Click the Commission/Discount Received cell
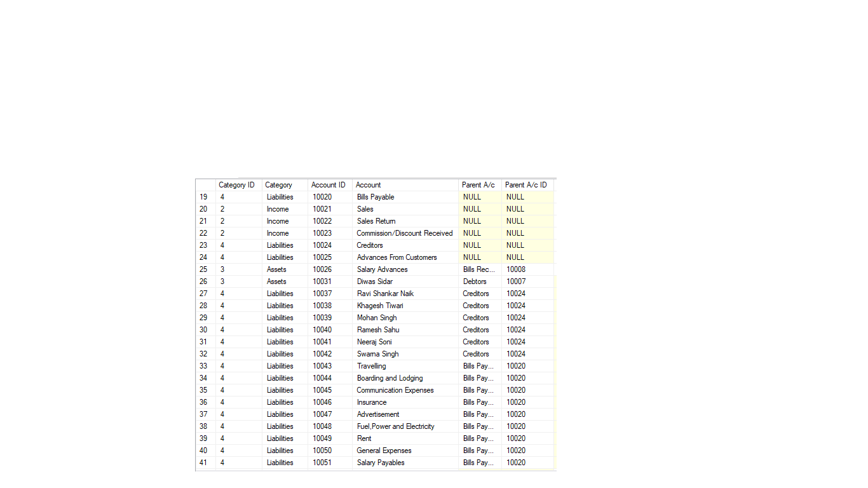Image resolution: width=868 pixels, height=488 pixels. pos(405,233)
